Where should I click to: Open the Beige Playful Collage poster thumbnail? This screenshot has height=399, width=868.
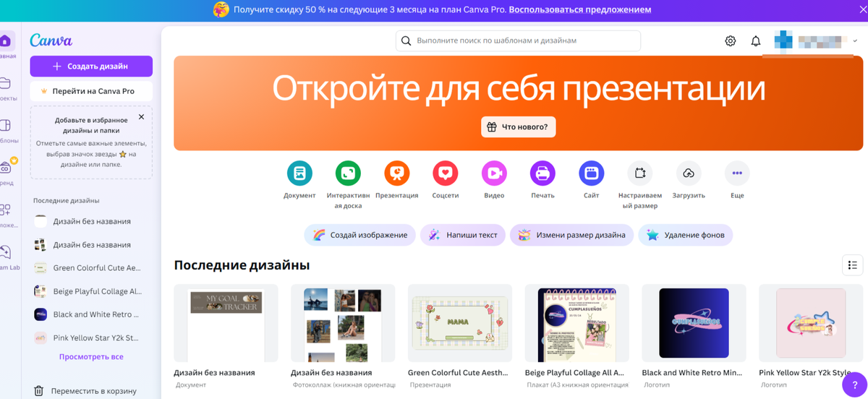click(x=576, y=323)
